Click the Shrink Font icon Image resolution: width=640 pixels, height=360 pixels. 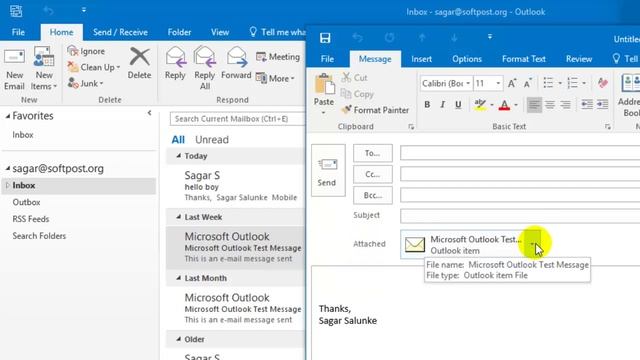pos(528,83)
